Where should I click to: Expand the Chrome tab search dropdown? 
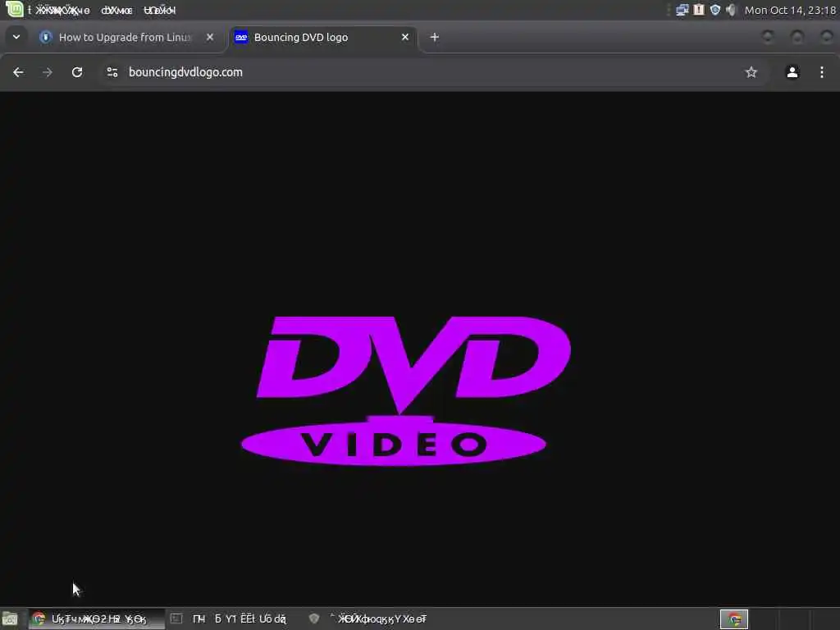16,37
